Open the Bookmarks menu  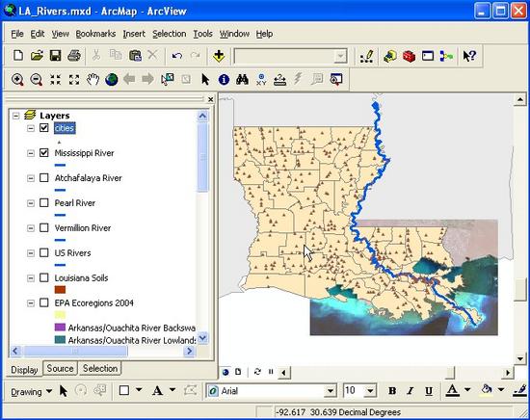[95, 34]
